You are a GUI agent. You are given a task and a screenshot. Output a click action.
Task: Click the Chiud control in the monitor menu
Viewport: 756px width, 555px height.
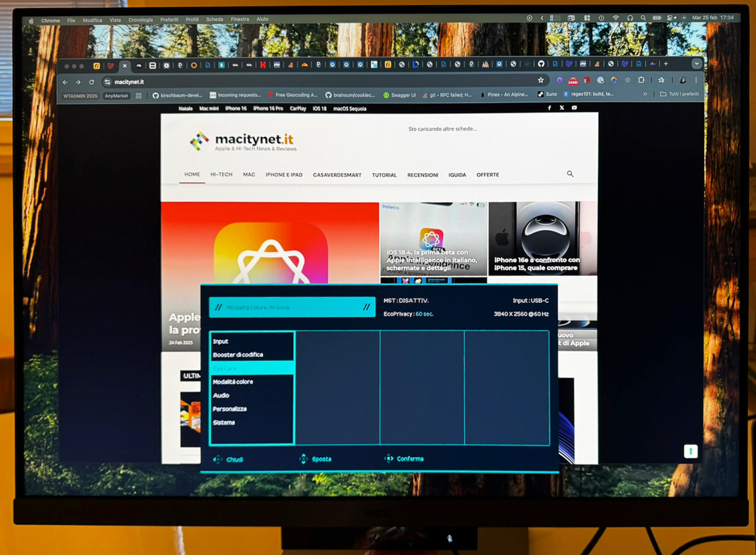pyautogui.click(x=228, y=459)
